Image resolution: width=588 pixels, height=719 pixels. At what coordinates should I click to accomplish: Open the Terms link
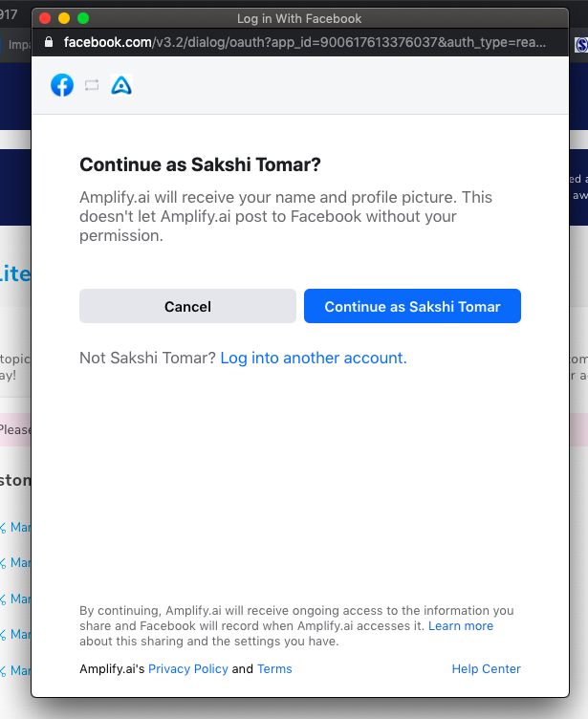pos(274,669)
